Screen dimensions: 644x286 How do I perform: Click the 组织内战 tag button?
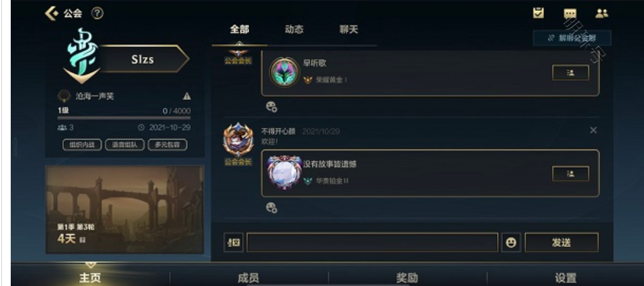[82, 145]
